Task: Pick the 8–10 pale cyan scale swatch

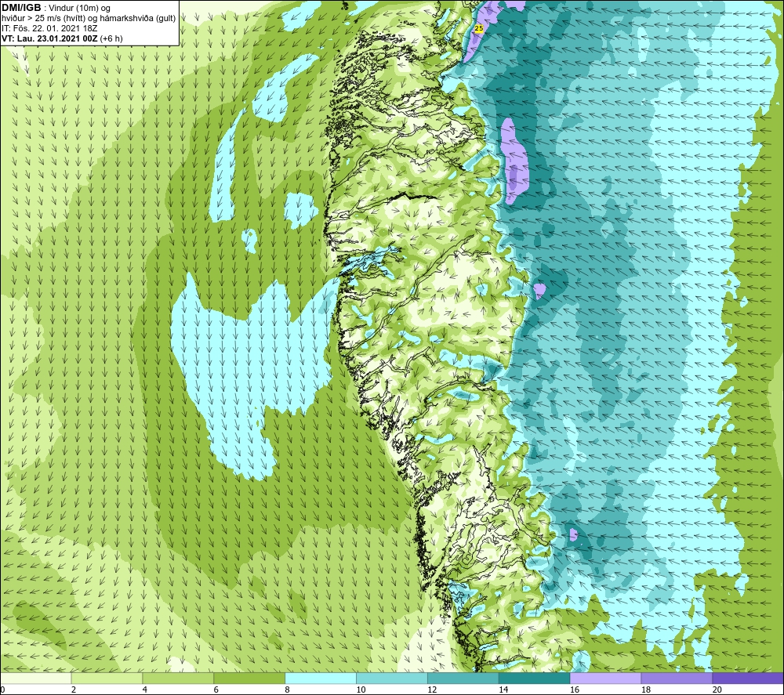Action: pyautogui.click(x=321, y=678)
